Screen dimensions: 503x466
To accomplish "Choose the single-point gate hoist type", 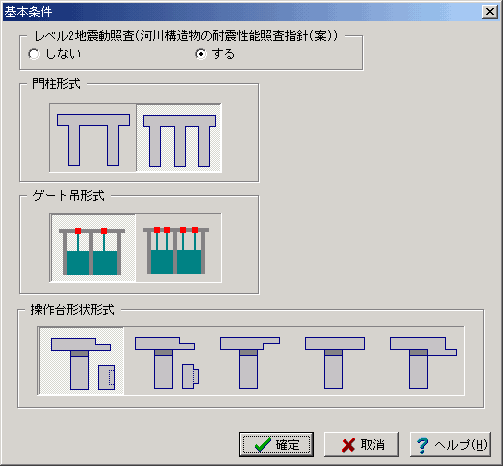I will [93, 248].
